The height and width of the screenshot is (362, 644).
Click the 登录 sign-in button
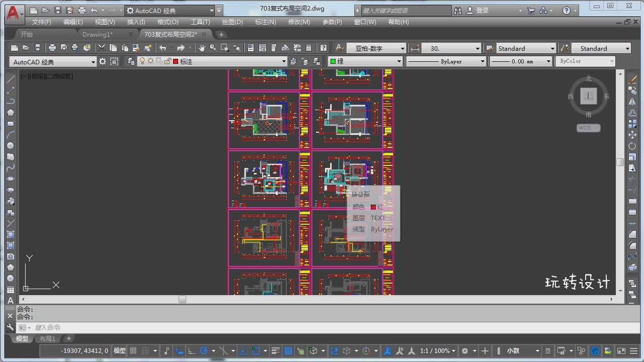pos(482,10)
